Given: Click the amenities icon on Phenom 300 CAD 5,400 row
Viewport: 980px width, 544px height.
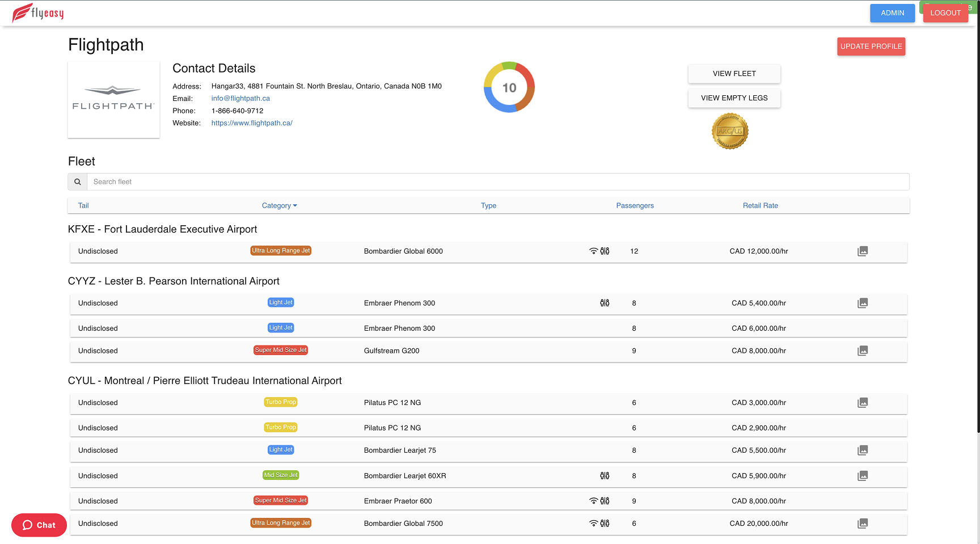Looking at the screenshot, I should coord(605,303).
